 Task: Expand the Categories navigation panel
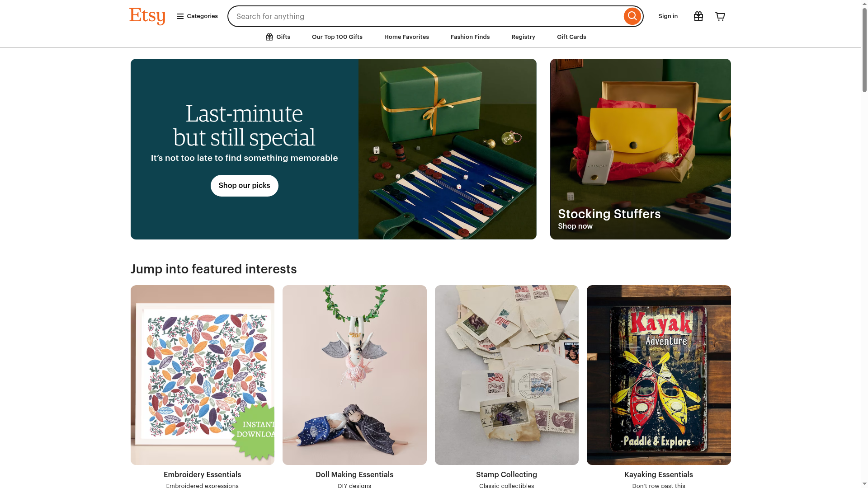(197, 16)
